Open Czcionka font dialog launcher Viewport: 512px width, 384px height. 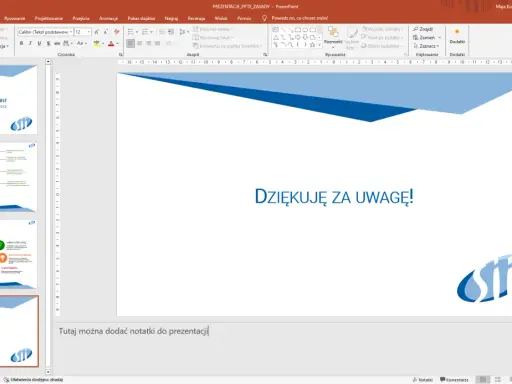120,54
